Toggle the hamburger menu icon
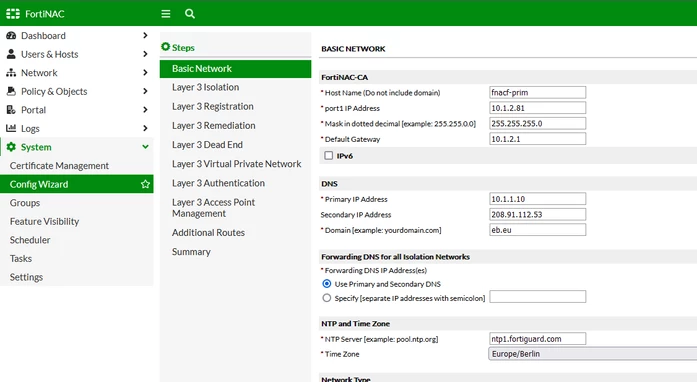Viewport: 697px width, 382px height. [x=166, y=14]
